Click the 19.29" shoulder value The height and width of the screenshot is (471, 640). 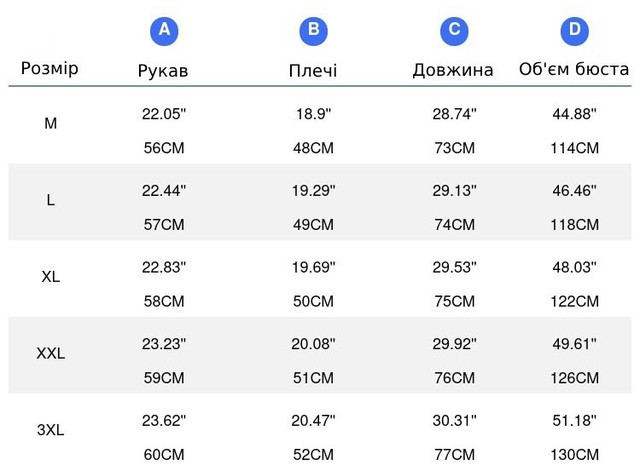313,191
